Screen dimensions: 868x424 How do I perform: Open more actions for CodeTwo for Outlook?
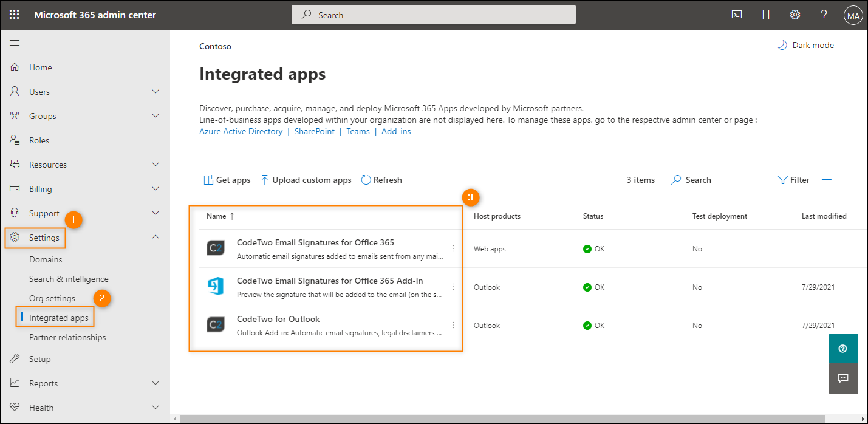453,325
